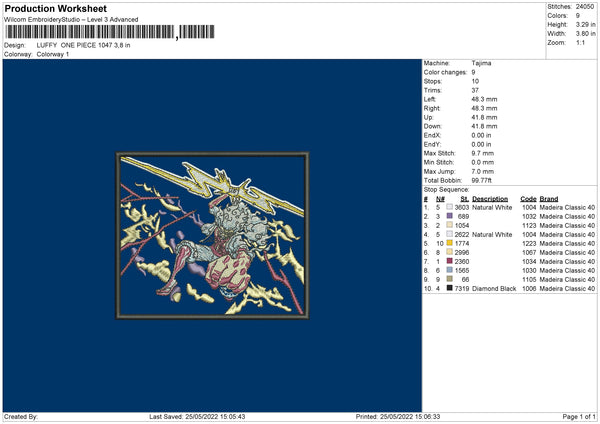Click the barcode under the worksheet title
The height and width of the screenshot is (424, 600).
coord(109,32)
